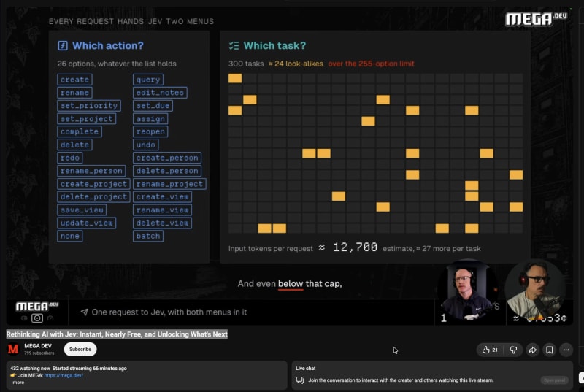Image resolution: width=584 pixels, height=392 pixels.
Task: Click the delete_person action tag
Action: (167, 171)
